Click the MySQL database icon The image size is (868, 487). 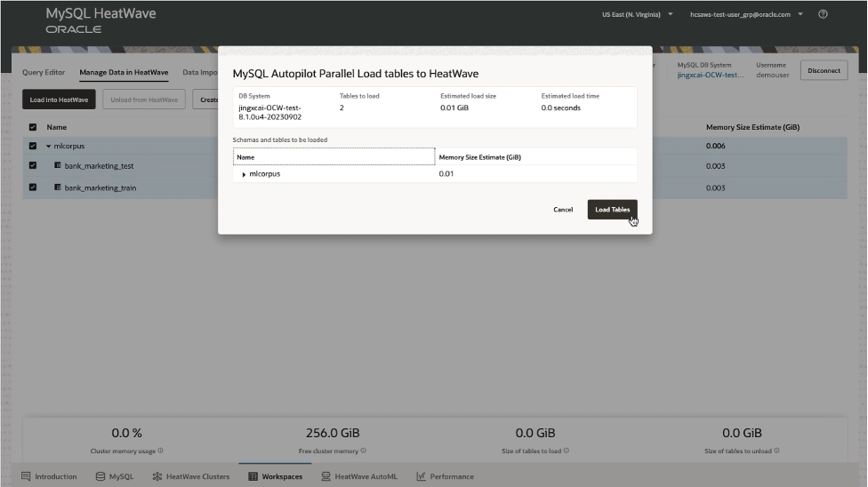click(x=100, y=476)
